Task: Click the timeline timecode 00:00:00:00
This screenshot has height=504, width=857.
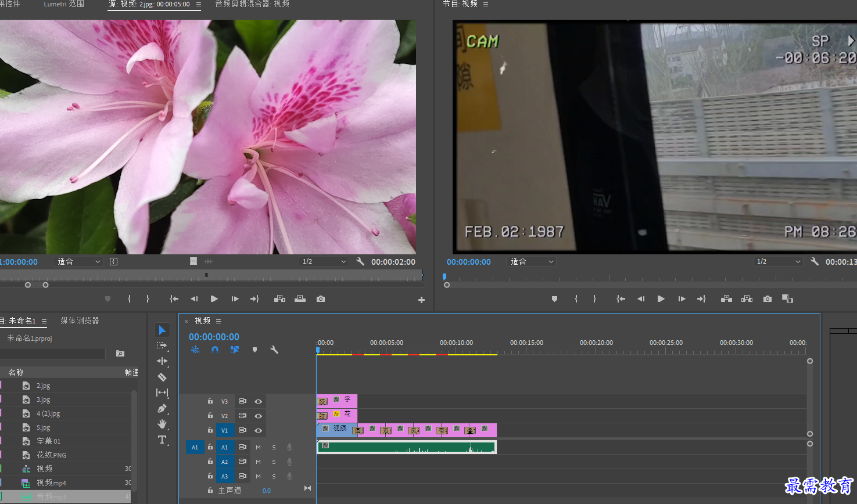Action: [214, 337]
